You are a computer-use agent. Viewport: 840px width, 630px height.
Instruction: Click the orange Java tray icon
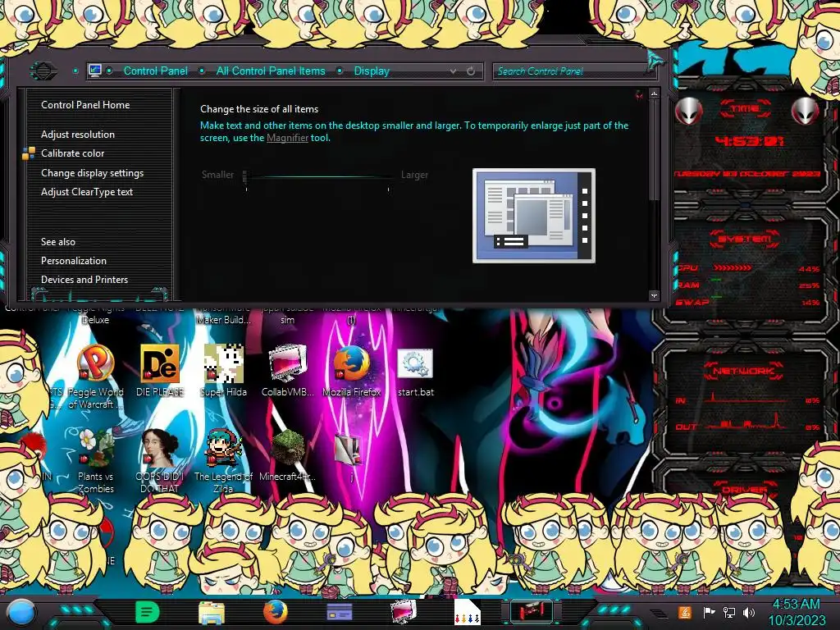click(x=685, y=612)
